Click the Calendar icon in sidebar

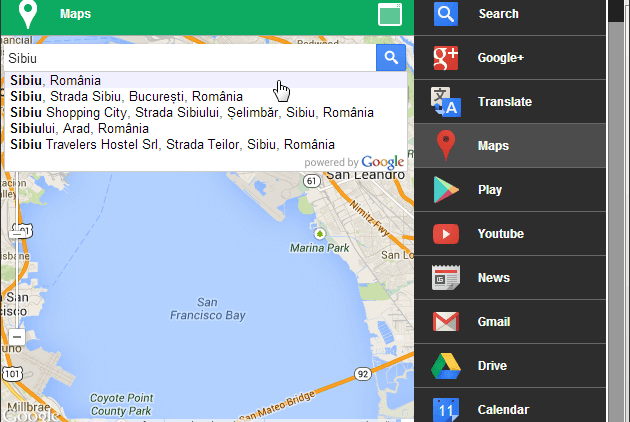tap(446, 408)
